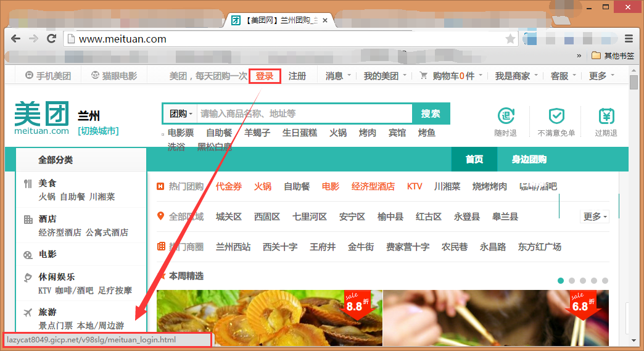Filter hot deals by 川湘菜
644x351 pixels.
click(x=447, y=187)
